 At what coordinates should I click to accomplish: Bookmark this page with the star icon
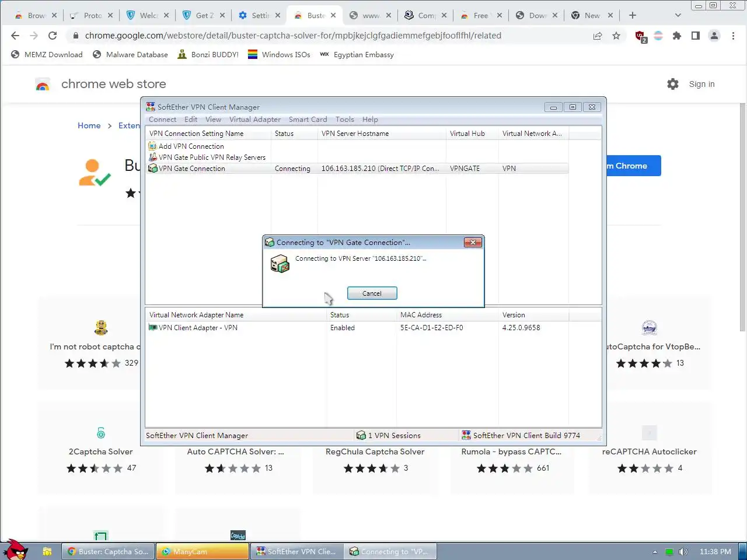tap(616, 36)
